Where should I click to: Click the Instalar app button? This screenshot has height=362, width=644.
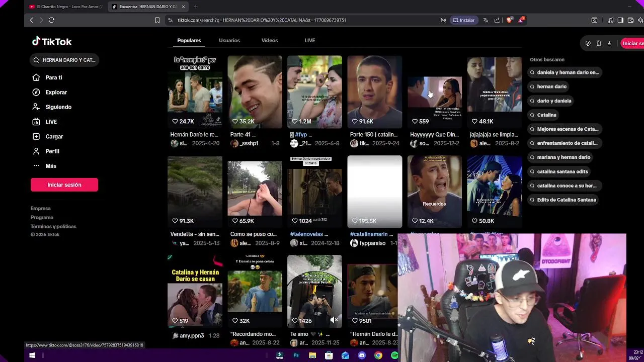pyautogui.click(x=463, y=20)
